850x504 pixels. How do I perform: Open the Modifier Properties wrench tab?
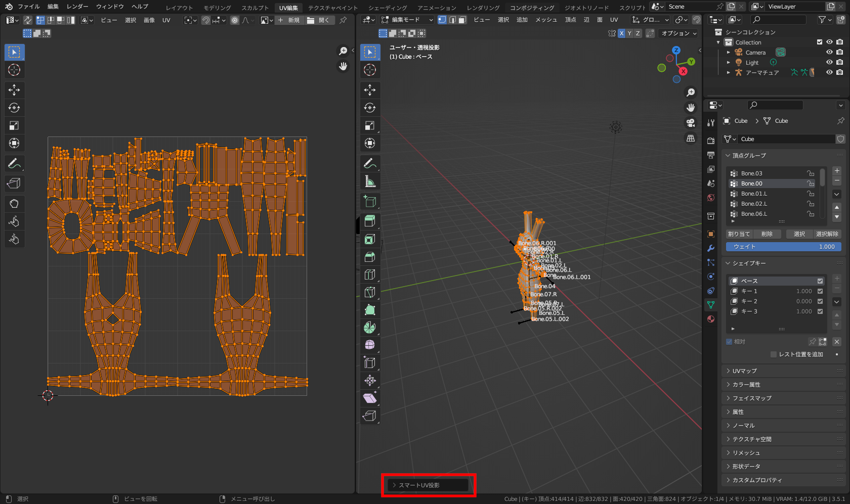[710, 248]
